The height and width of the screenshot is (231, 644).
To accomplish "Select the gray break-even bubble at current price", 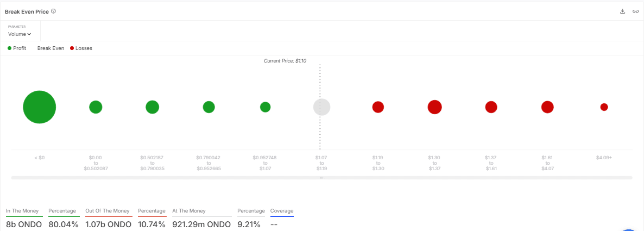I will coord(321,107).
